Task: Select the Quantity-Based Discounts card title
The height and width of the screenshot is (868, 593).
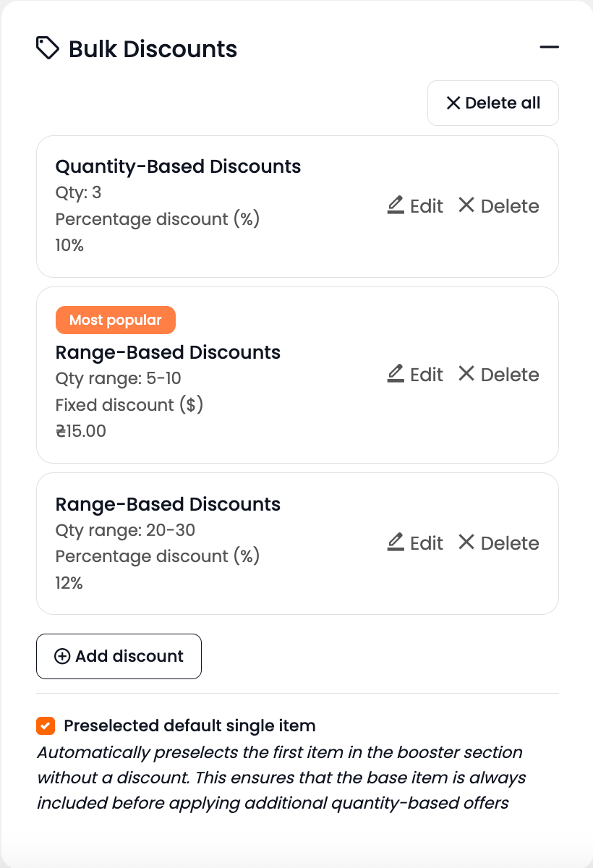Action: pyautogui.click(x=178, y=166)
